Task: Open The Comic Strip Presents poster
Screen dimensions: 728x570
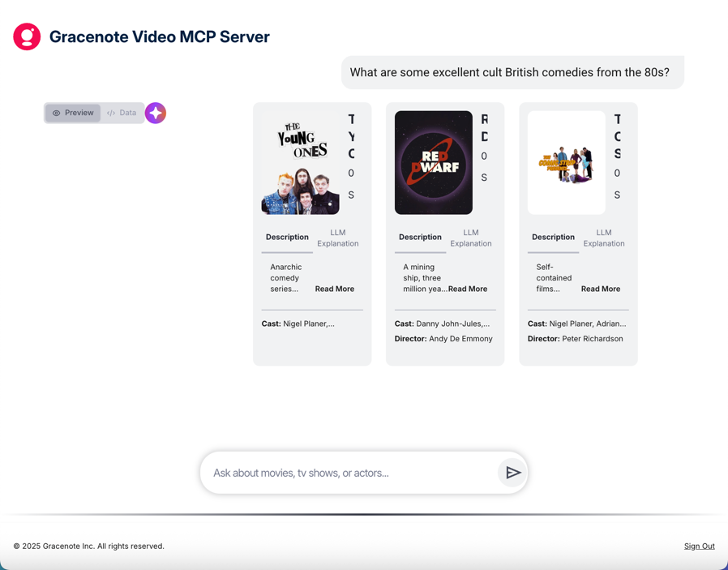Action: pos(566,163)
